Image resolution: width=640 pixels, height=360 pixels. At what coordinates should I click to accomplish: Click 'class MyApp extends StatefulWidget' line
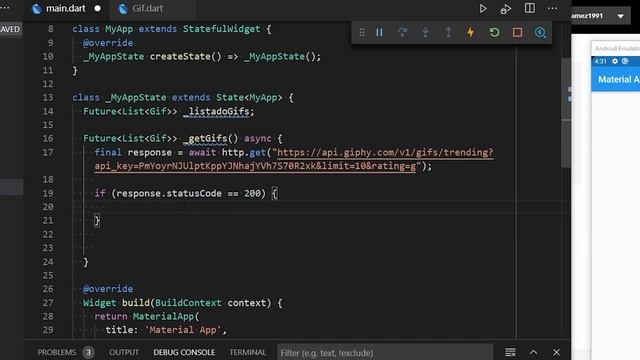click(x=171, y=29)
